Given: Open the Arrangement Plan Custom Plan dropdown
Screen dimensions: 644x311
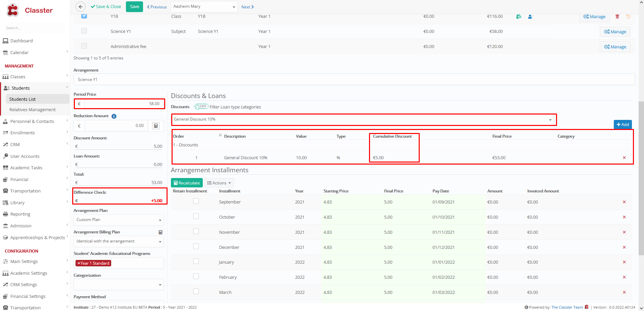Looking at the screenshot, I should pyautogui.click(x=119, y=220).
